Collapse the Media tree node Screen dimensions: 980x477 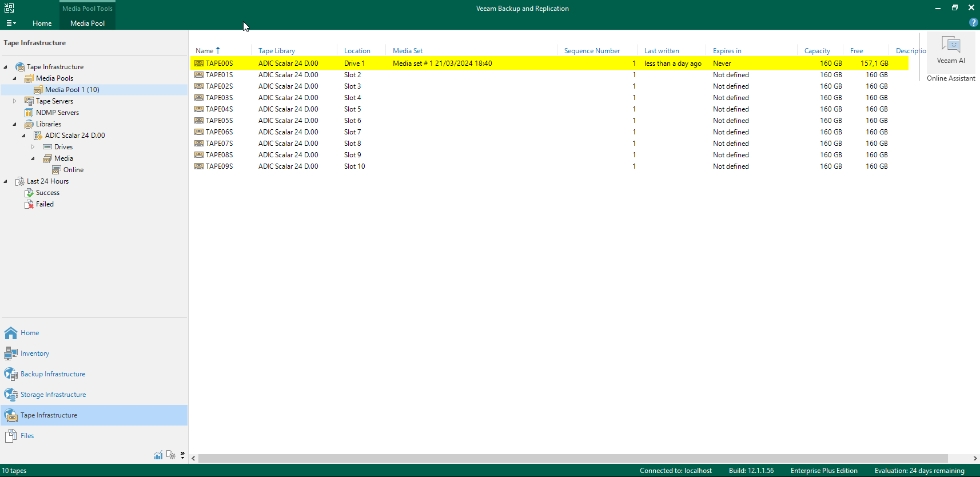point(33,158)
